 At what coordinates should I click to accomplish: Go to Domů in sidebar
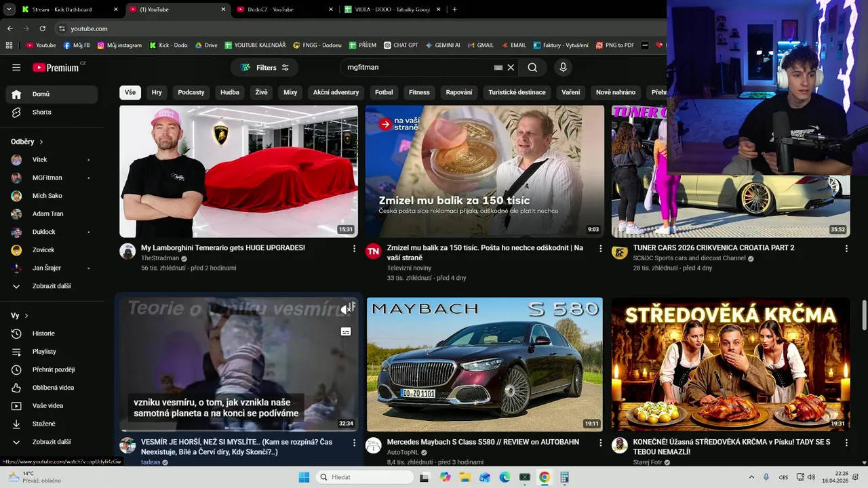pos(52,94)
